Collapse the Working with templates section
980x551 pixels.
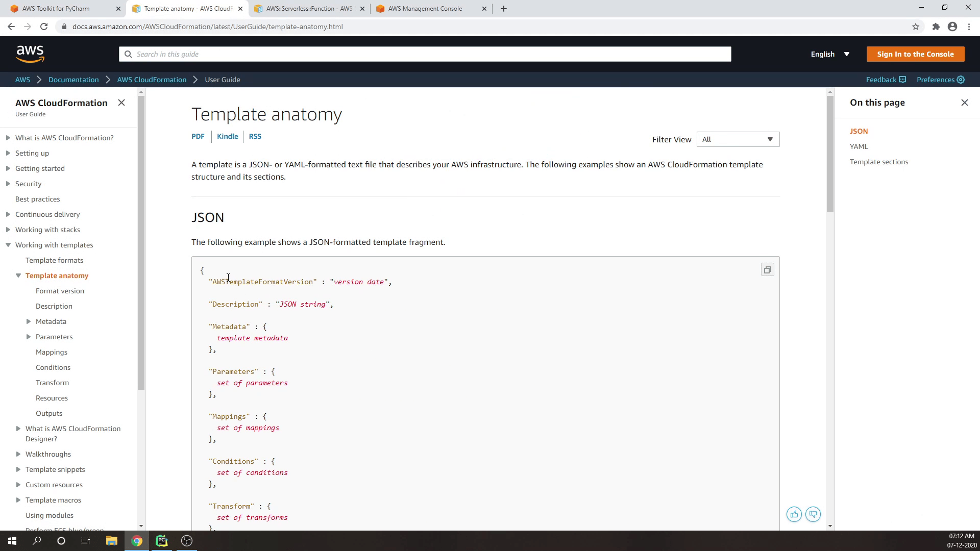click(x=8, y=245)
